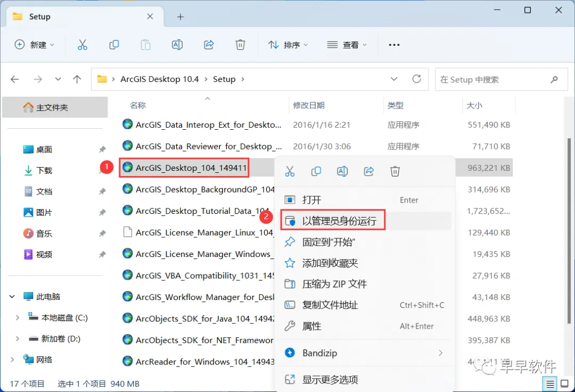Click the ArcGIS Desktop 10.4 breadcrumb

160,79
